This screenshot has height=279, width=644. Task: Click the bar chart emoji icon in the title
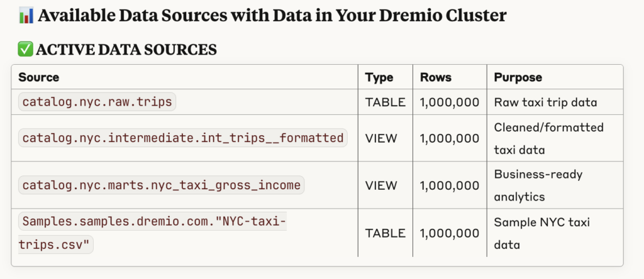pos(26,16)
